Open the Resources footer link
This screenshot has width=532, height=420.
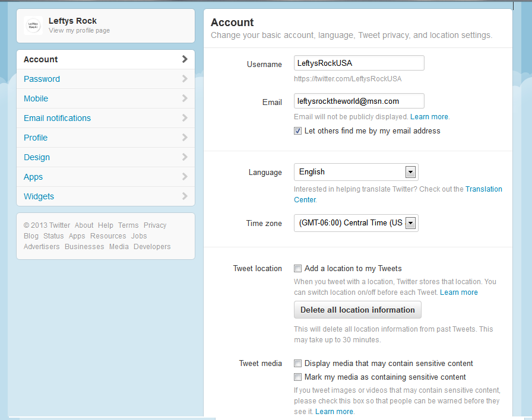tap(108, 236)
